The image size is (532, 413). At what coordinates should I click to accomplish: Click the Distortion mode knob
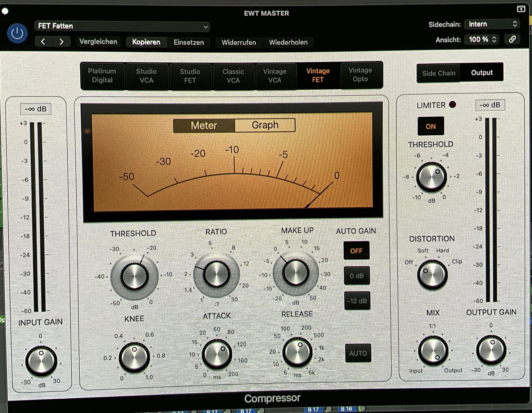pyautogui.click(x=432, y=275)
